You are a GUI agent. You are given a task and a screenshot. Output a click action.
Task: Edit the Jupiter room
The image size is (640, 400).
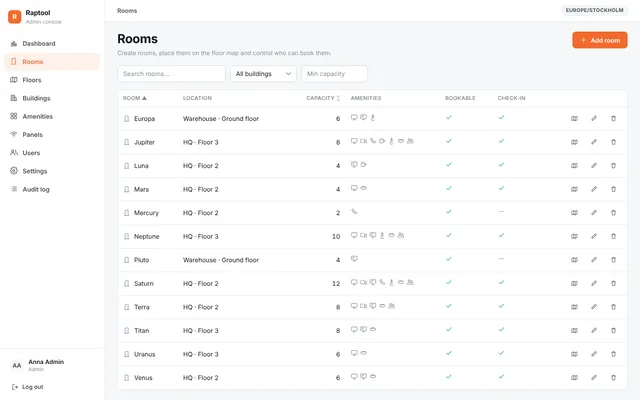tap(594, 142)
